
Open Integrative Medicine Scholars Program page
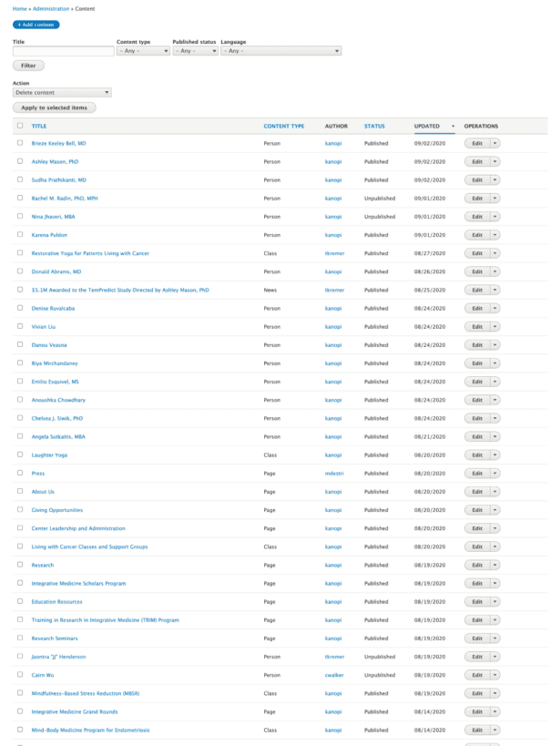pos(78,583)
